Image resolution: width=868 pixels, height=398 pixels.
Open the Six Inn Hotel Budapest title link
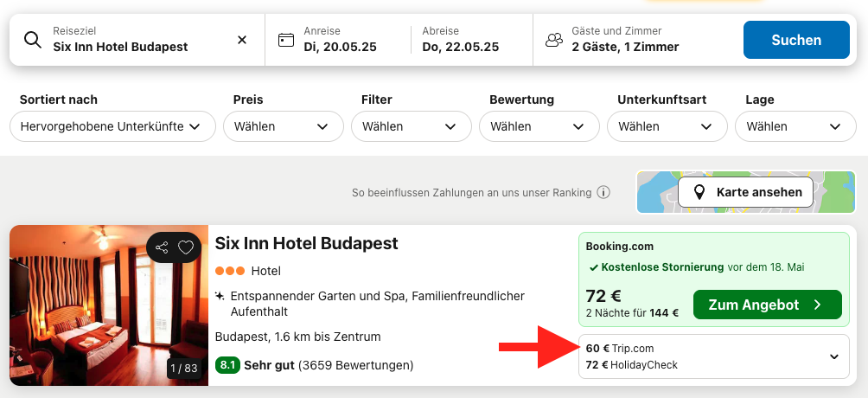coord(307,243)
